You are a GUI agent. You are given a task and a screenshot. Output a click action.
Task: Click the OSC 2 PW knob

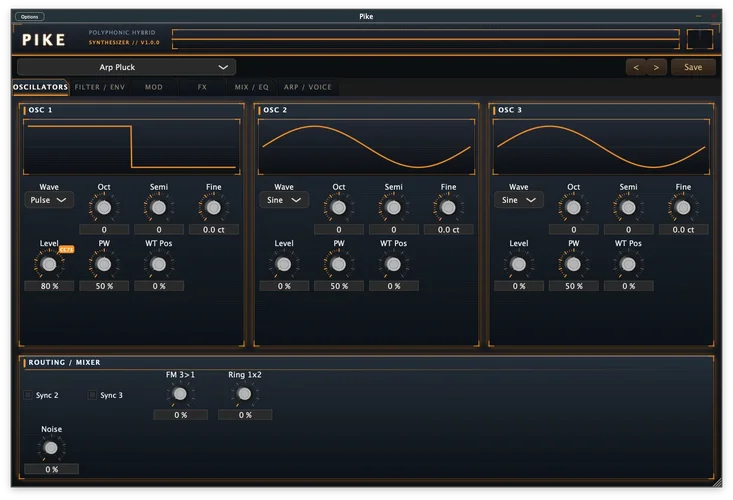339,264
